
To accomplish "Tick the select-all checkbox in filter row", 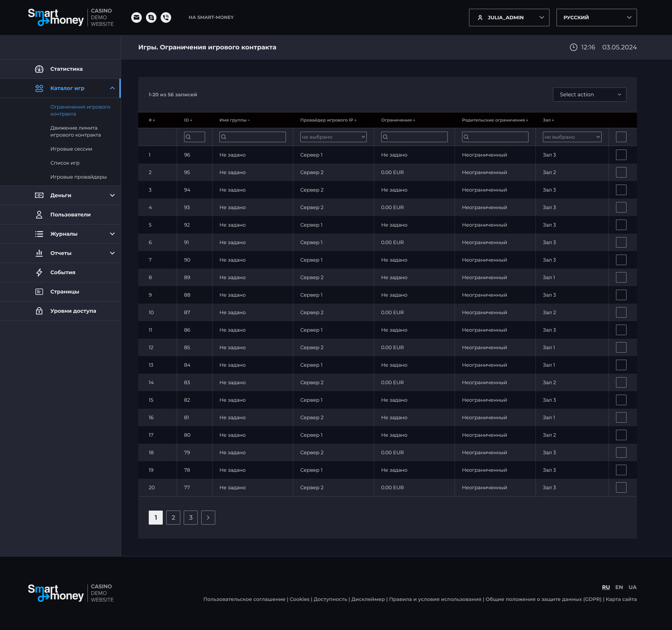I will [x=621, y=137].
